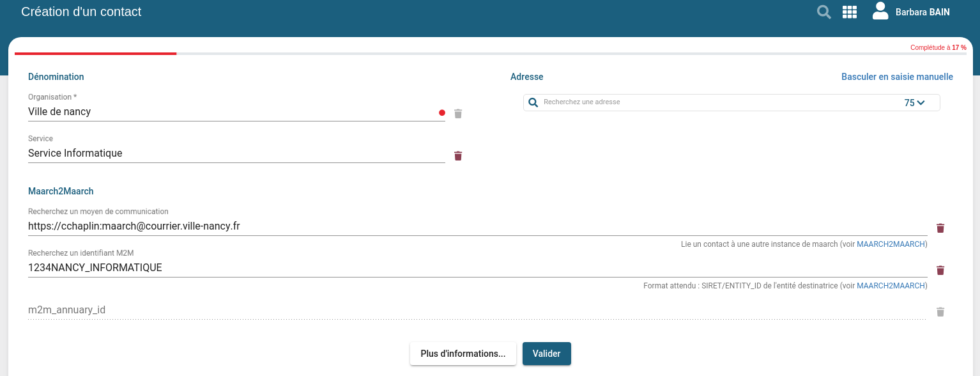Screen dimensions: 980x376
Task: Expand the department 75 dropdown
Action: [x=915, y=103]
